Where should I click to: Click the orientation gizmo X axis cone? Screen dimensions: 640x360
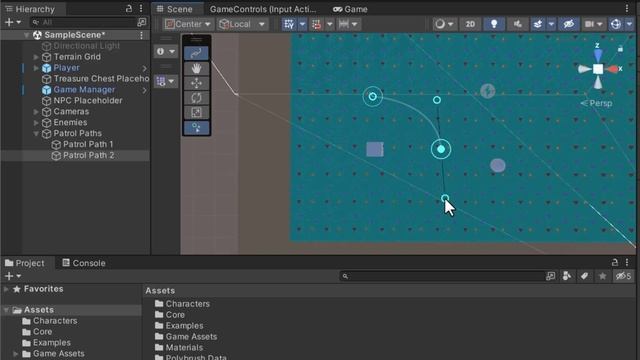coord(613,69)
